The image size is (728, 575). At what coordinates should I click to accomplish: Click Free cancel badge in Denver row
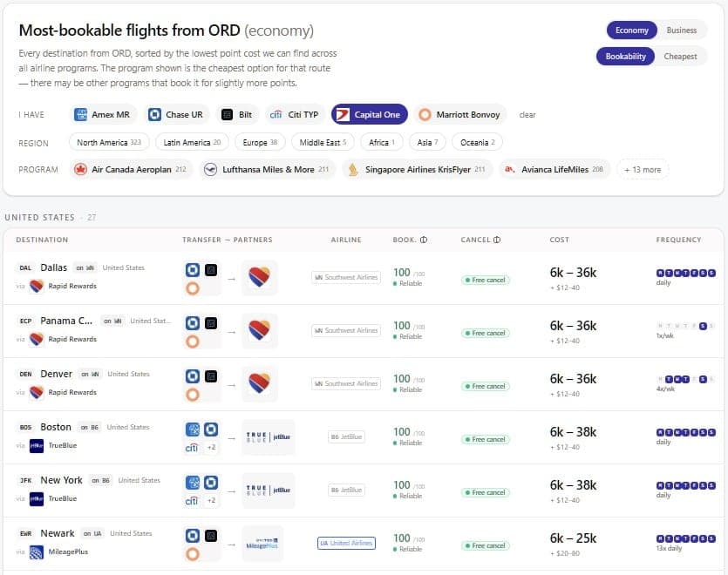click(485, 386)
